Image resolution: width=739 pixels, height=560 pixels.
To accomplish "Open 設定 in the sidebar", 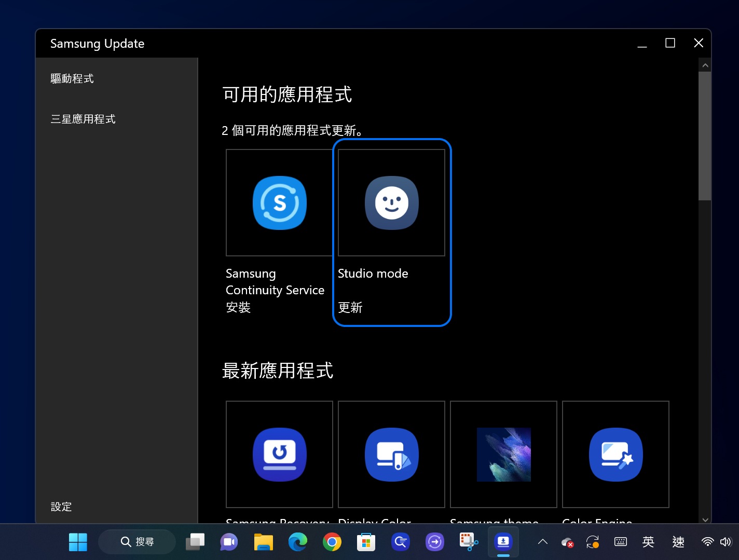I will 61,507.
